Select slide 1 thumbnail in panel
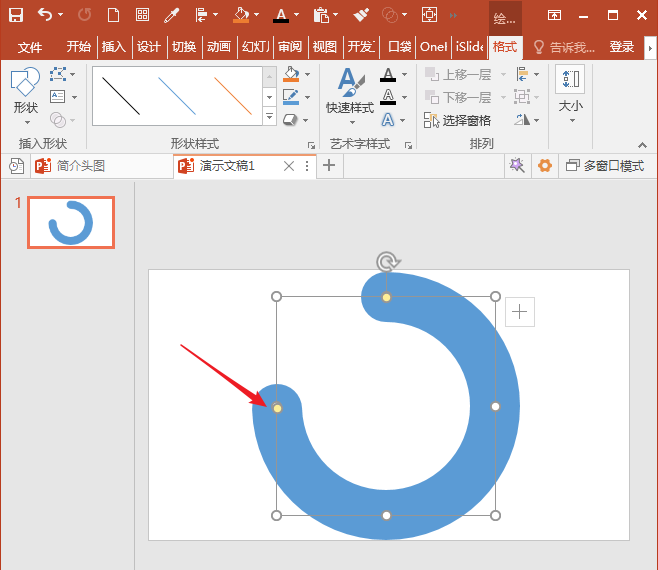658x570 pixels. tap(71, 222)
